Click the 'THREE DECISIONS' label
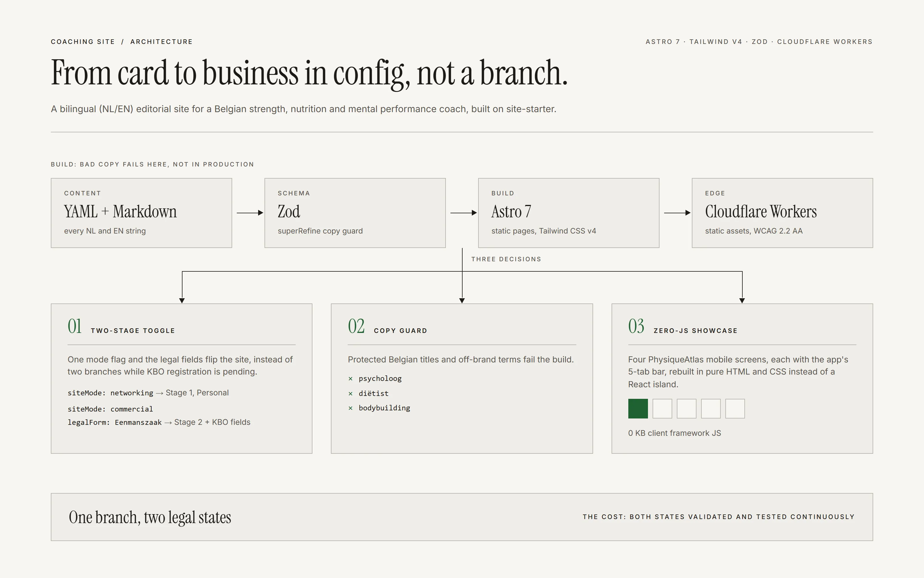 (x=506, y=259)
